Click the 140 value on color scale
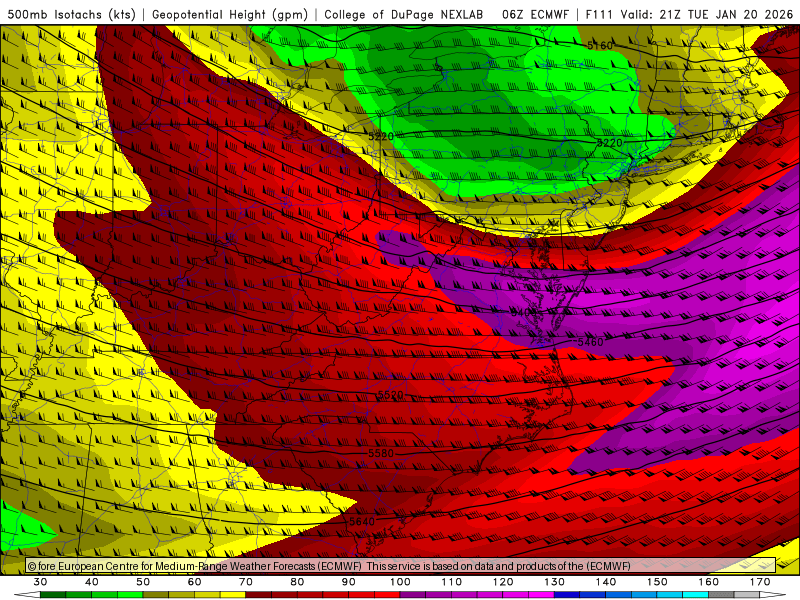The width and height of the screenshot is (800, 600). [x=606, y=582]
